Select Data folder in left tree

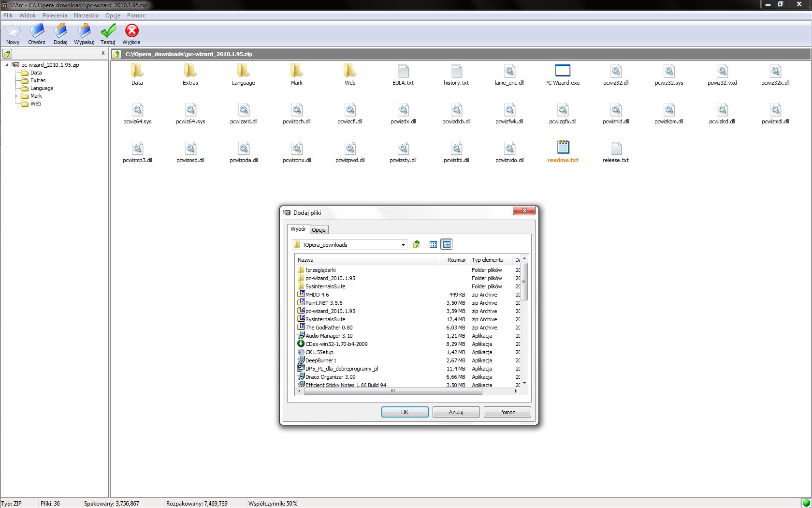[36, 73]
